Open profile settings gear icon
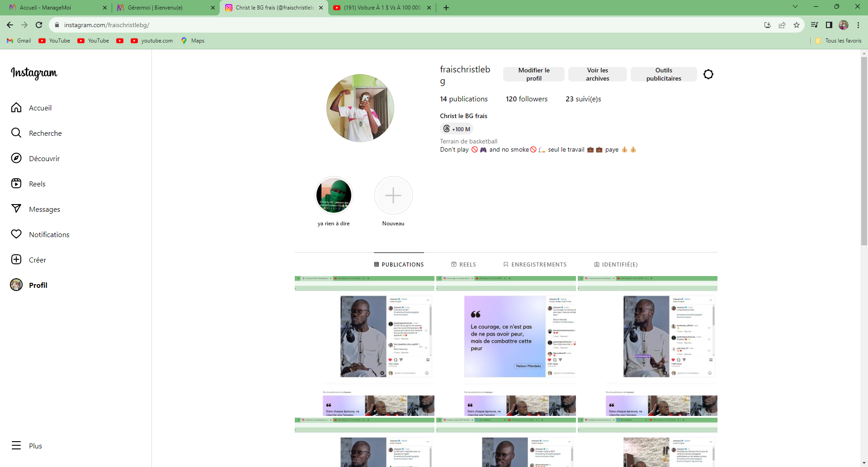 (708, 74)
